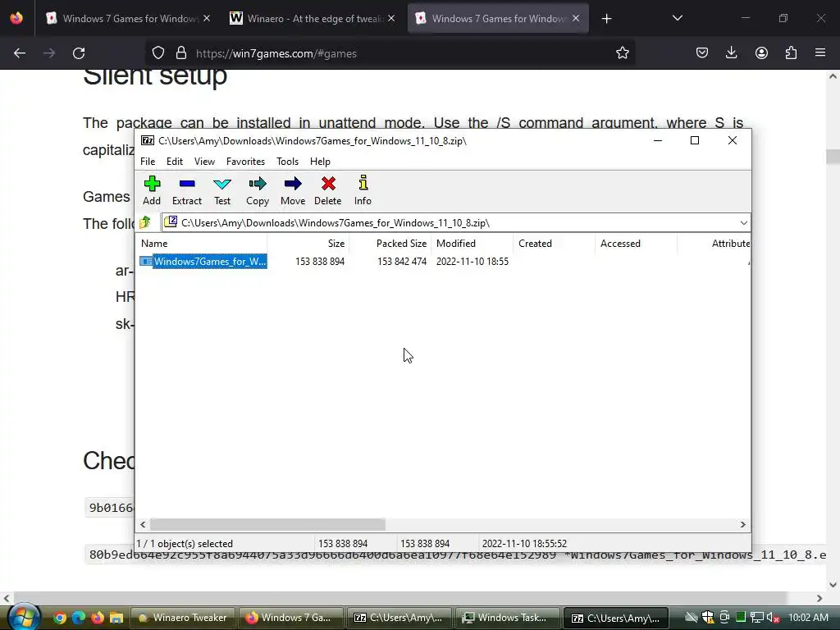This screenshot has height=630, width=840.
Task: Open the Firefox extensions icon
Action: [x=791, y=53]
